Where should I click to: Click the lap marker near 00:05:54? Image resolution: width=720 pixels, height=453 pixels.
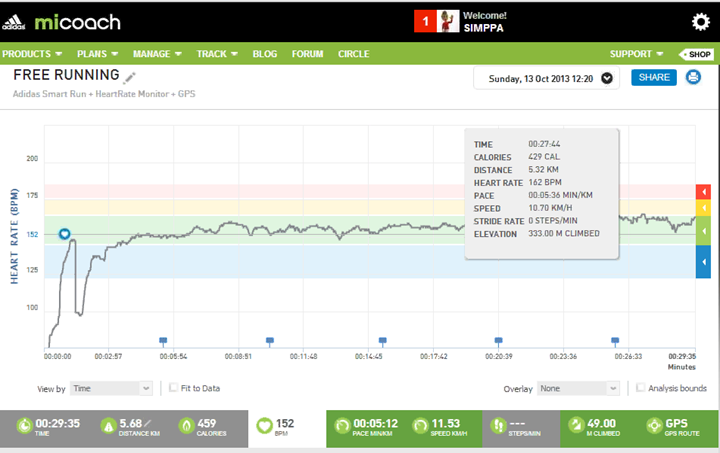[163, 341]
